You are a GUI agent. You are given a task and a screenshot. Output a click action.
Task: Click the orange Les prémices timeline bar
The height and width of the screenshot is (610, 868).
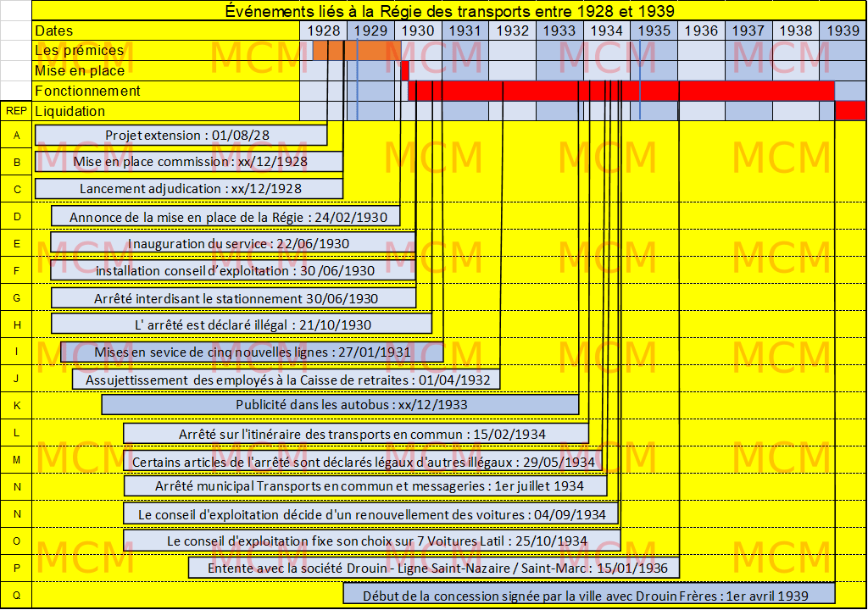coord(356,51)
